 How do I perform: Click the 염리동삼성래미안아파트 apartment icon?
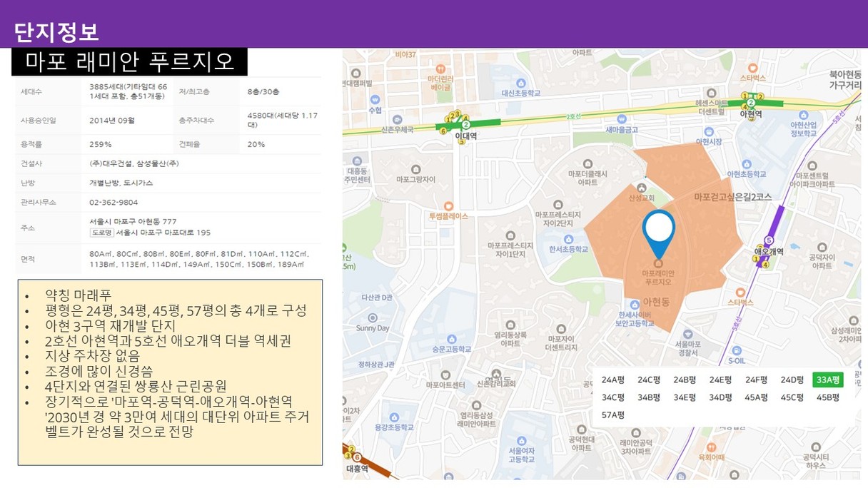[478, 404]
